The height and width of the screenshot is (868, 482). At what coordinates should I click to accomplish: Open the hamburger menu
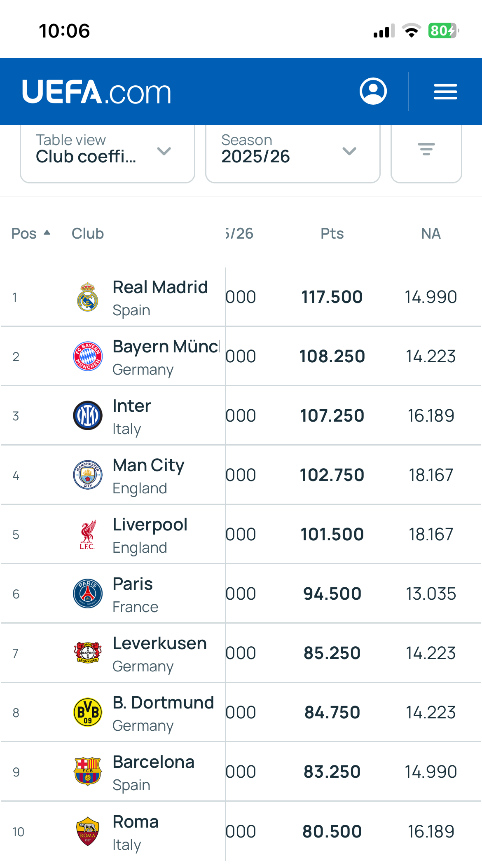tap(445, 91)
